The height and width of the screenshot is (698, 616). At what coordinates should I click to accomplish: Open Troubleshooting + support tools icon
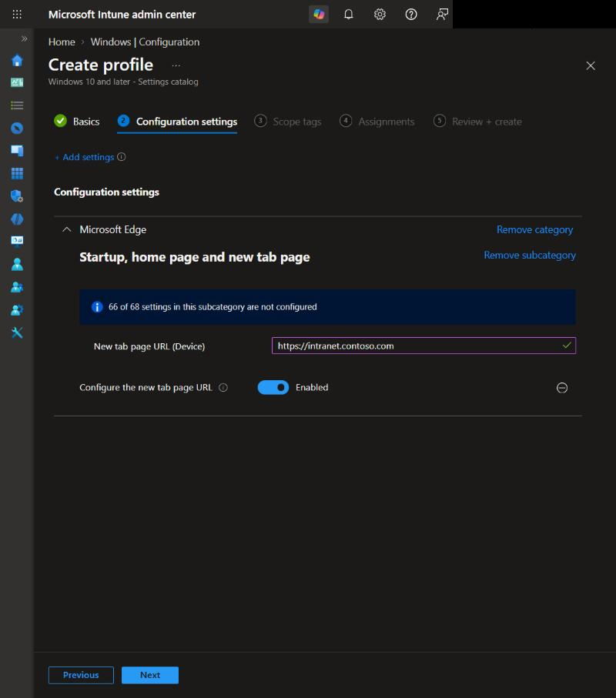(x=17, y=332)
